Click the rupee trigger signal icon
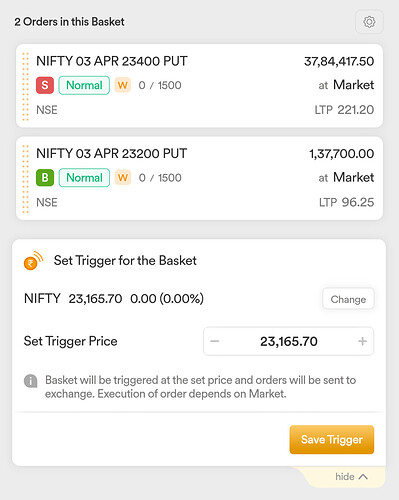Screen dimensions: 399x500 [x=33, y=261]
